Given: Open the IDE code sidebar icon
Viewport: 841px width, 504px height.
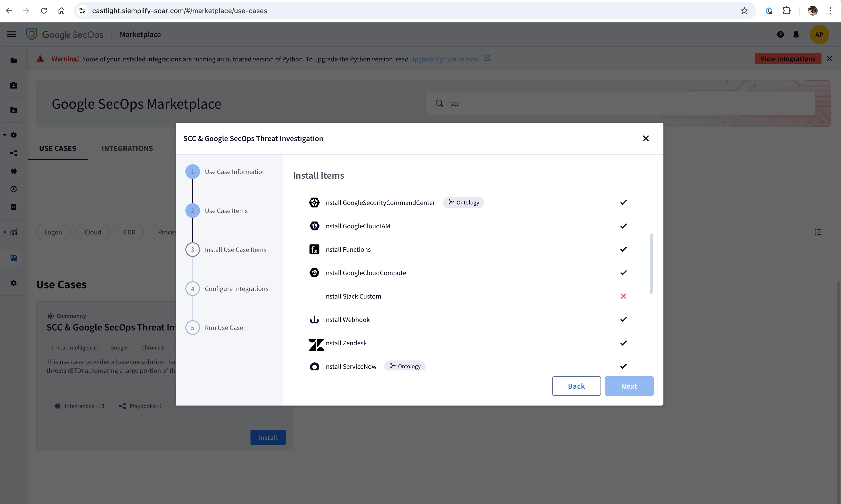Looking at the screenshot, I should (14, 207).
